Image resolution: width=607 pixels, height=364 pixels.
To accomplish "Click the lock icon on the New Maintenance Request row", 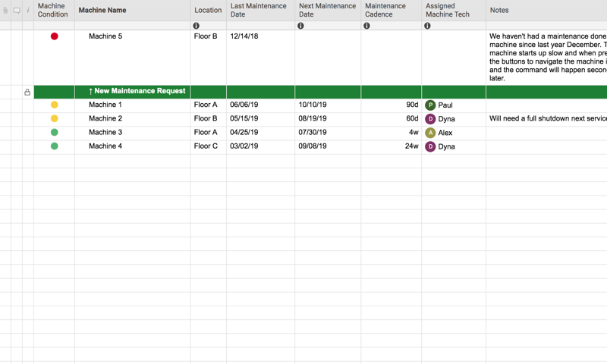I will 27,92.
